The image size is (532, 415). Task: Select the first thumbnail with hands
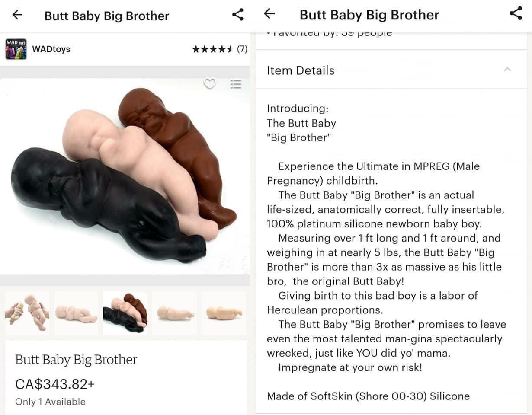(27, 313)
